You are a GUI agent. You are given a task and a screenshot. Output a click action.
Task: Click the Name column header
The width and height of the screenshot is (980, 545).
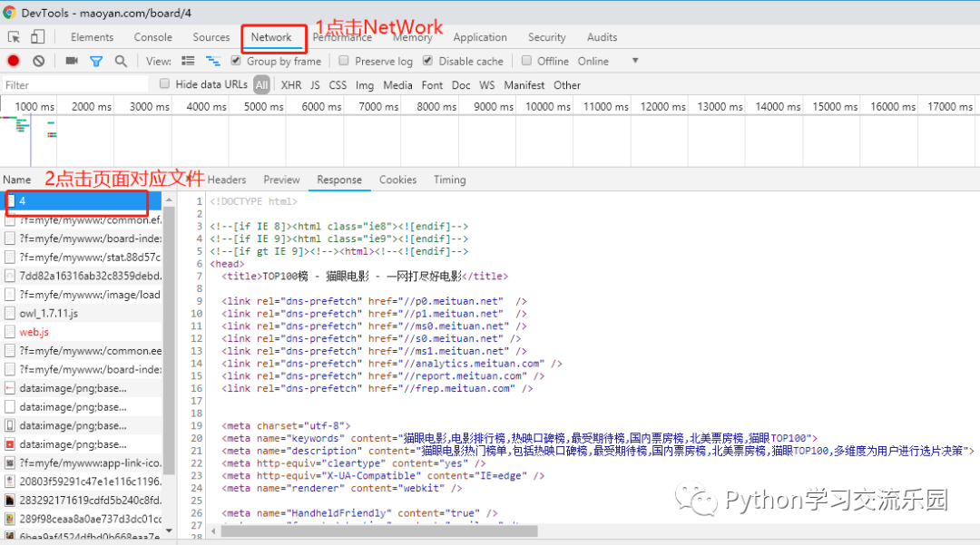(17, 180)
